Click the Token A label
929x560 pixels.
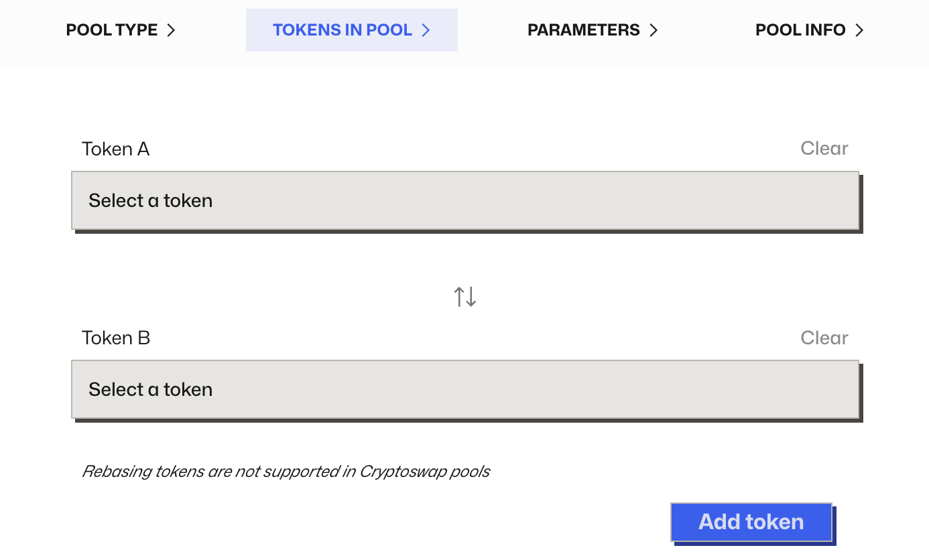click(115, 149)
